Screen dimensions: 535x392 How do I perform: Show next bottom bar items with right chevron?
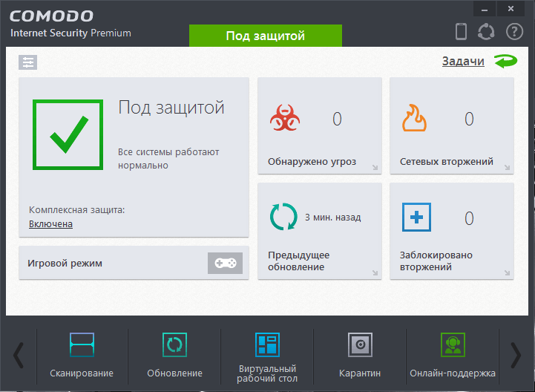[516, 356]
